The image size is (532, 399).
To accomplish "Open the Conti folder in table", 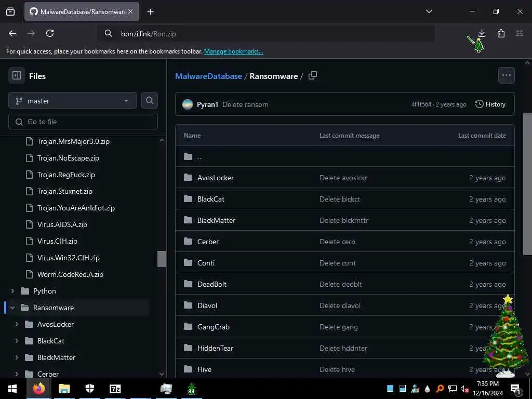I will pyautogui.click(x=206, y=263).
